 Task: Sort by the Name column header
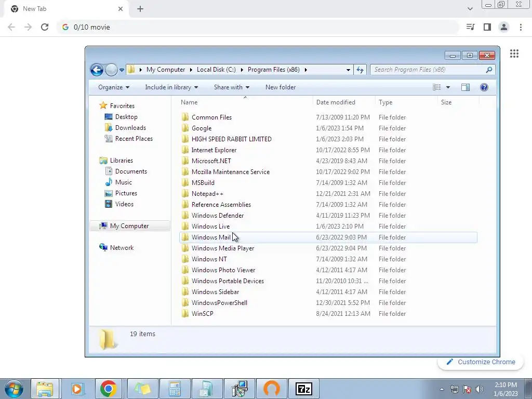(x=189, y=102)
